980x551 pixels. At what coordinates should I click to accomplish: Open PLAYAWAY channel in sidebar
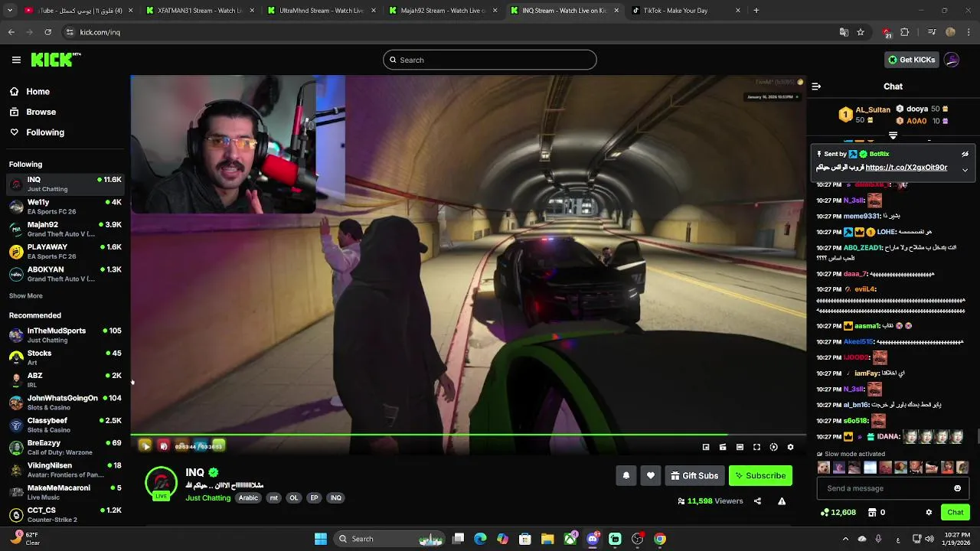coord(65,251)
